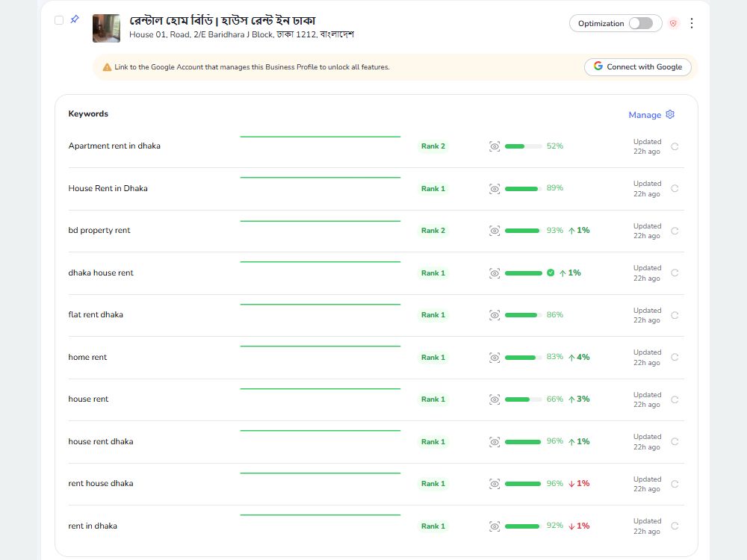Screen dimensions: 747x560
Task: Click Connect with Google button
Action: [x=637, y=67]
